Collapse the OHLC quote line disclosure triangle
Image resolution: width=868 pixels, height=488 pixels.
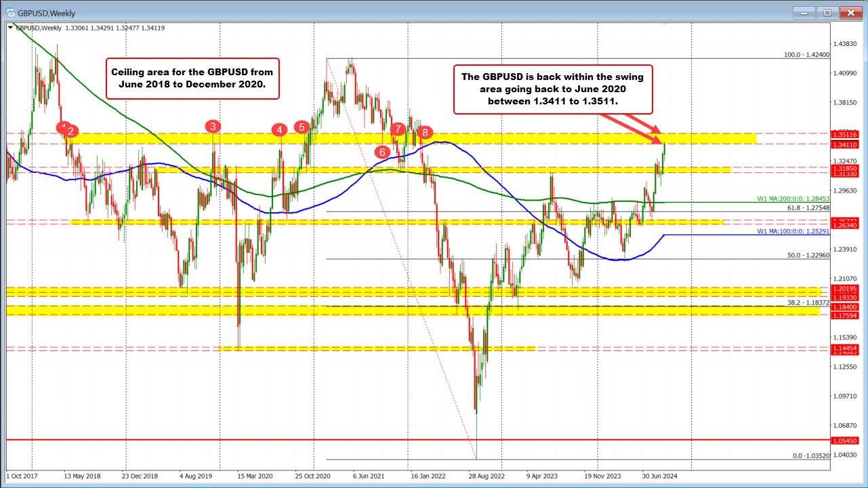pyautogui.click(x=9, y=28)
